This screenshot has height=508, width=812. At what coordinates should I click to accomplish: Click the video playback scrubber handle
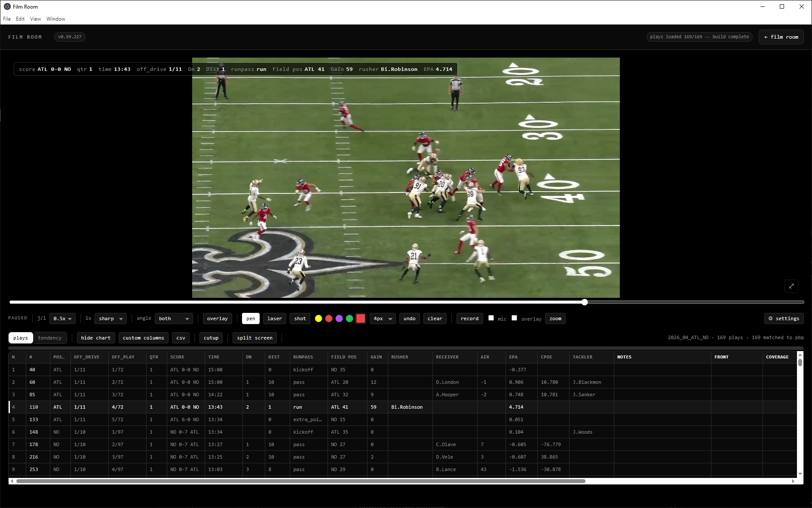585,302
